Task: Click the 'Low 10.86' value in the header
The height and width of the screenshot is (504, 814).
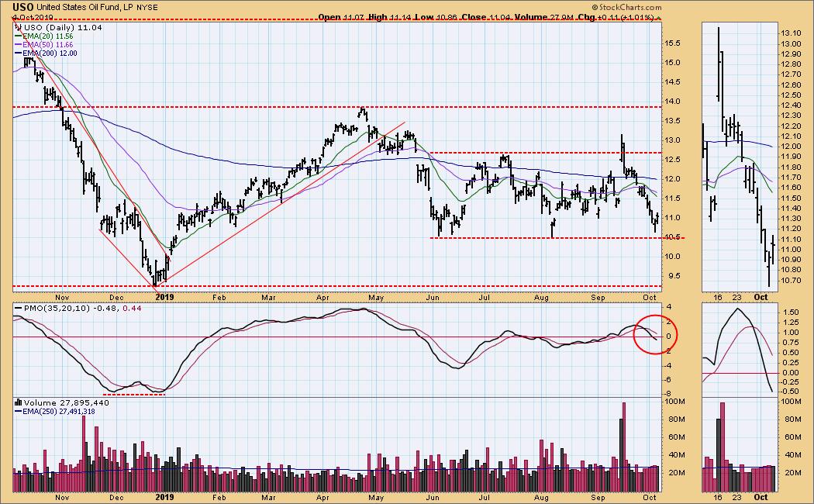Action: tap(436, 17)
